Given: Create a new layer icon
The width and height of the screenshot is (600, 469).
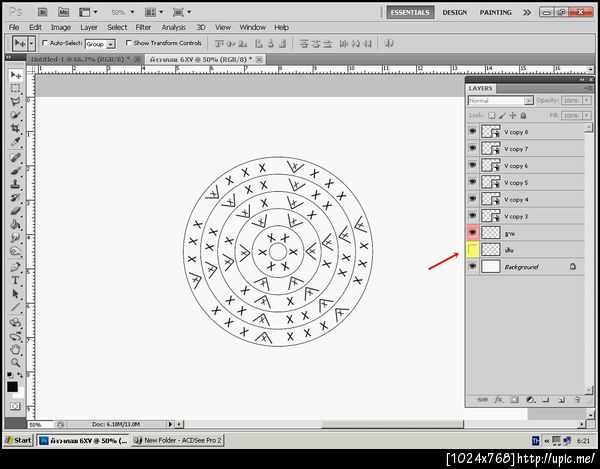Looking at the screenshot, I should click(x=561, y=400).
